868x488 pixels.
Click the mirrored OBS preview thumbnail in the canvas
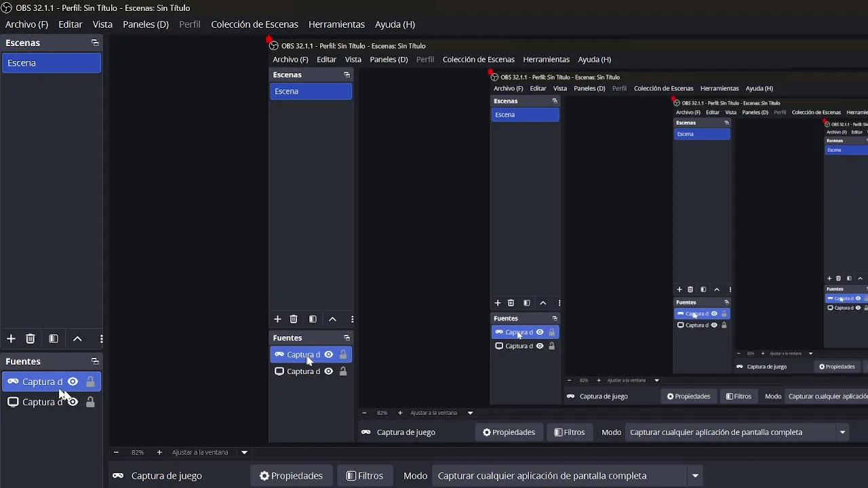point(568,241)
